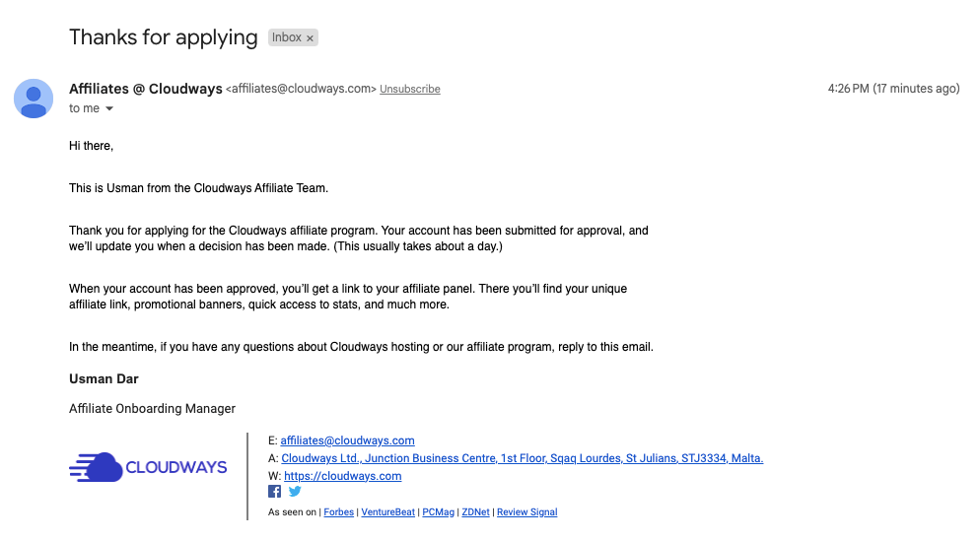Expand the 'to me' recipient details arrow
Screen dimensions: 980x541
(109, 108)
